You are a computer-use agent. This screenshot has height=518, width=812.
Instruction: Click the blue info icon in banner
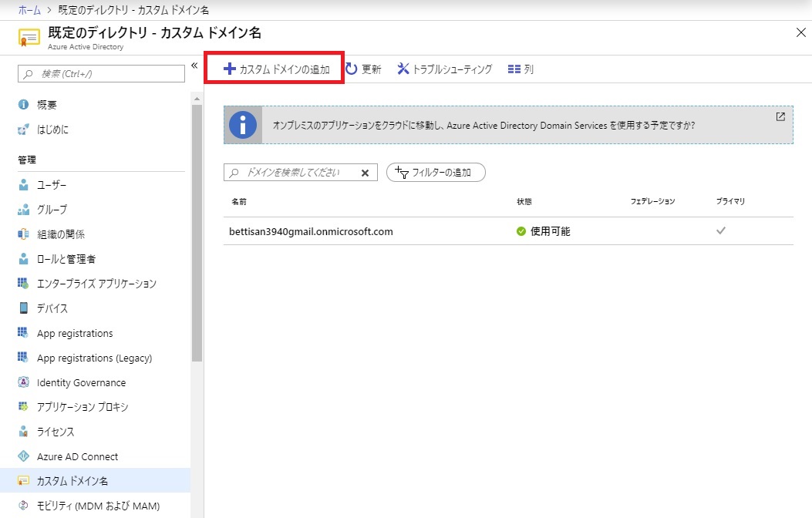243,125
